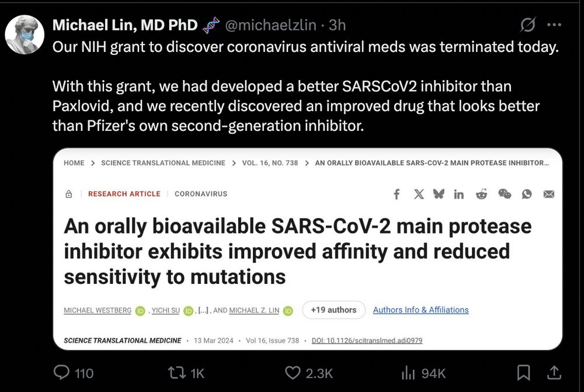Bookmark this tweet
584x392 pixels.
[x=524, y=373]
